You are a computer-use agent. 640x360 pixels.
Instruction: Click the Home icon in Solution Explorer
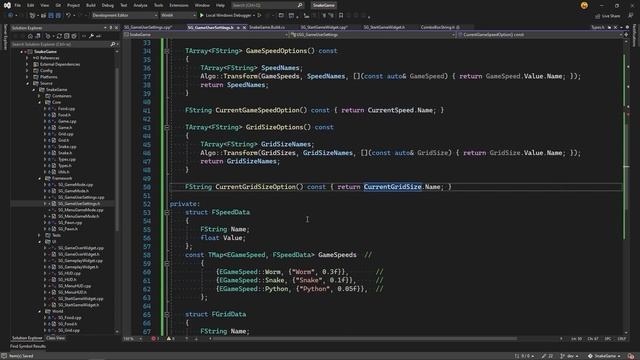[x=30, y=36]
